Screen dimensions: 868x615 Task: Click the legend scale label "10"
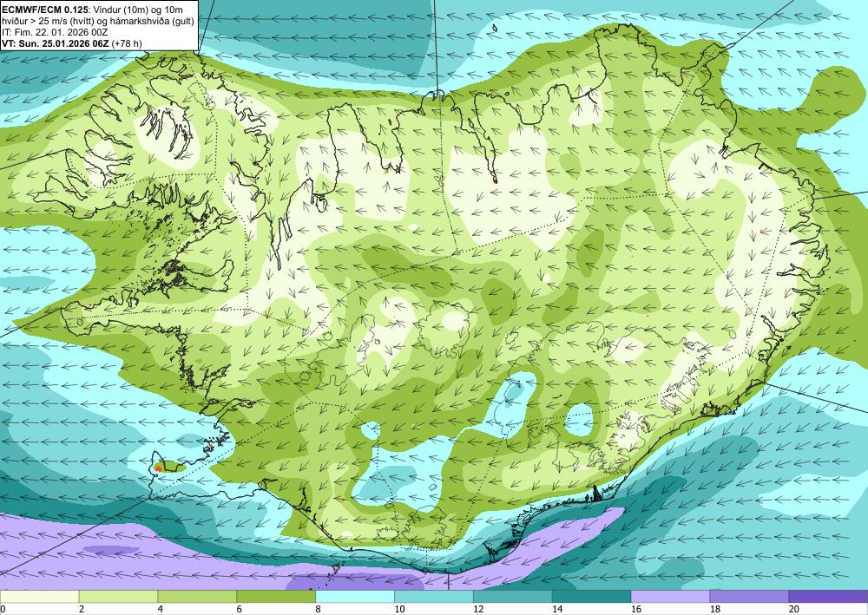(x=398, y=609)
